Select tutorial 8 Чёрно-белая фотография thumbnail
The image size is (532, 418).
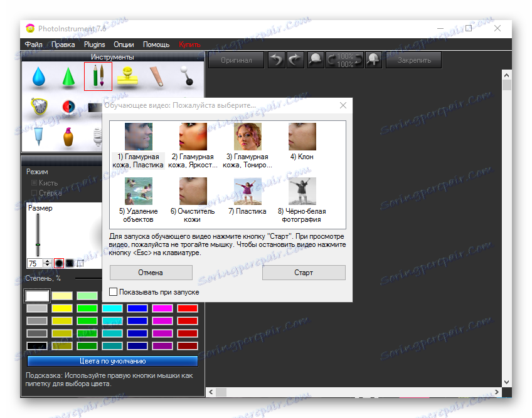[x=302, y=191]
